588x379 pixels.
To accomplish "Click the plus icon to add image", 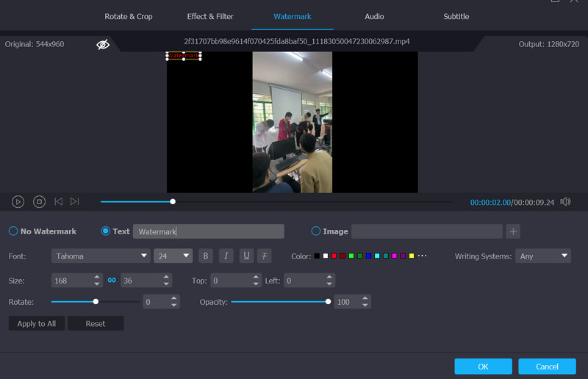I will coord(513,231).
